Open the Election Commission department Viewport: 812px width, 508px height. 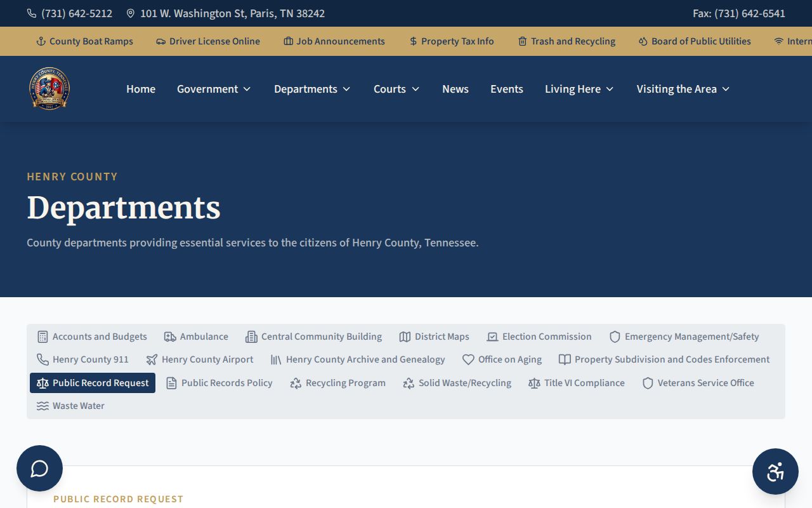[539, 337]
